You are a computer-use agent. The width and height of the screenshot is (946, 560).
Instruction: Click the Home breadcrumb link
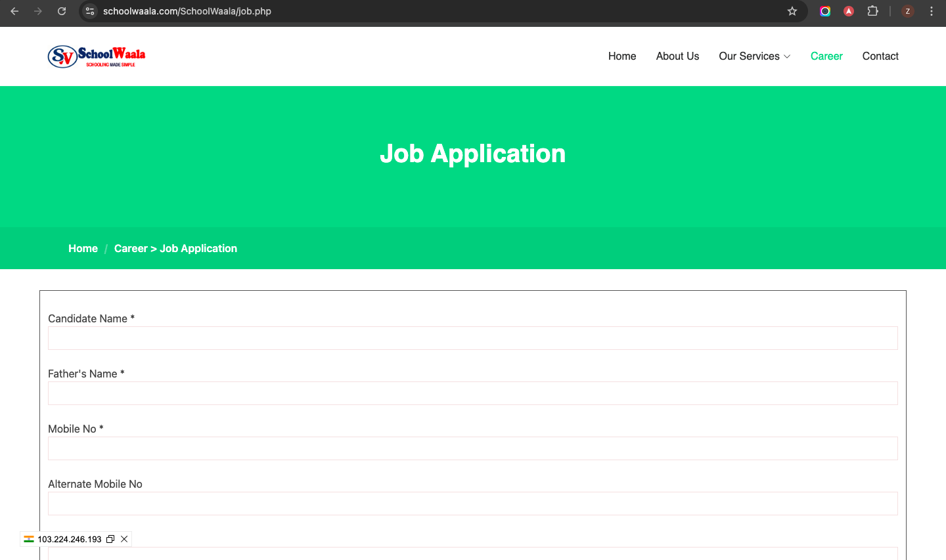[83, 248]
